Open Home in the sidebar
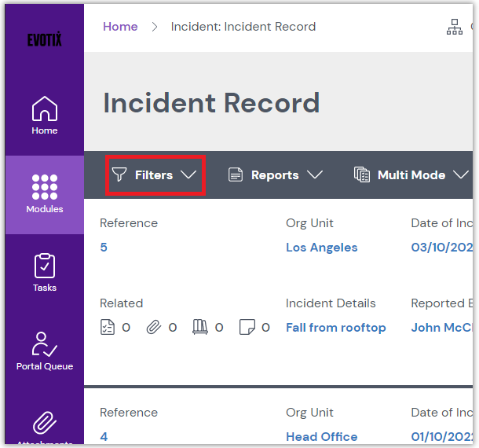 point(44,115)
